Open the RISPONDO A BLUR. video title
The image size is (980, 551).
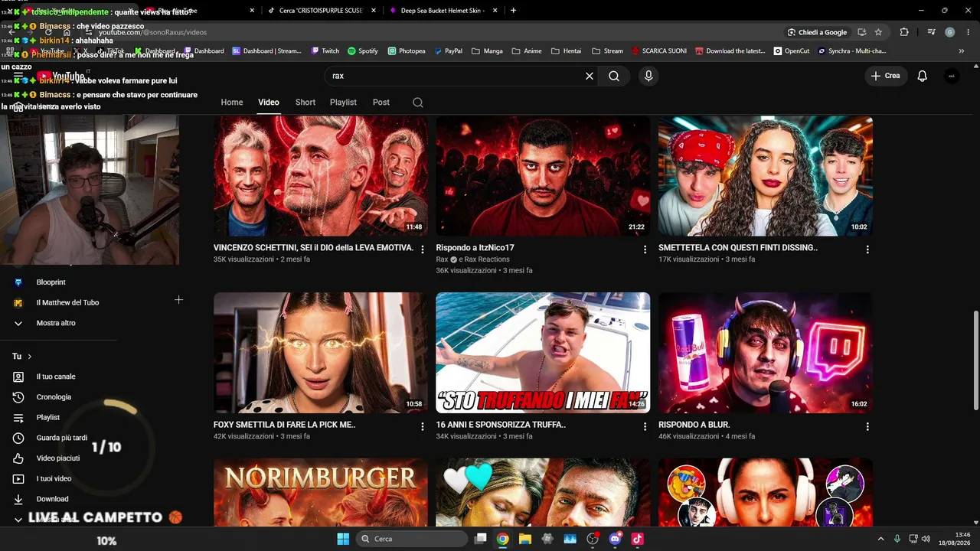694,425
